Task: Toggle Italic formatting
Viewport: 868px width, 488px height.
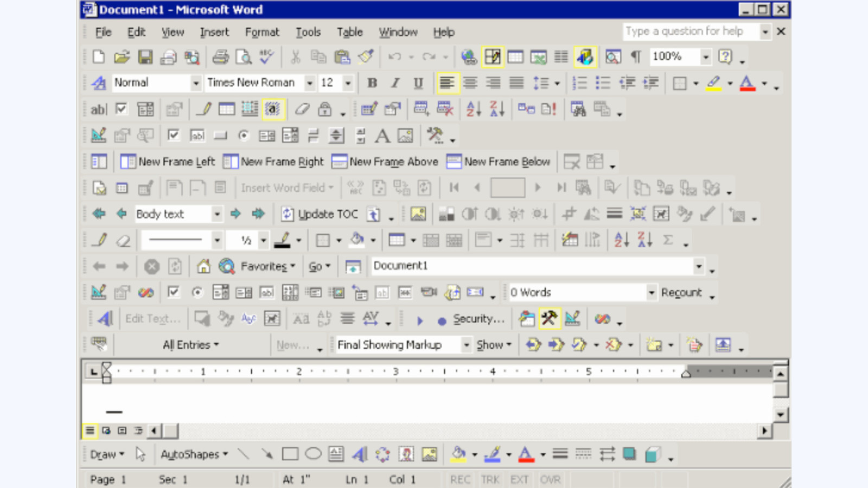Action: (x=395, y=83)
